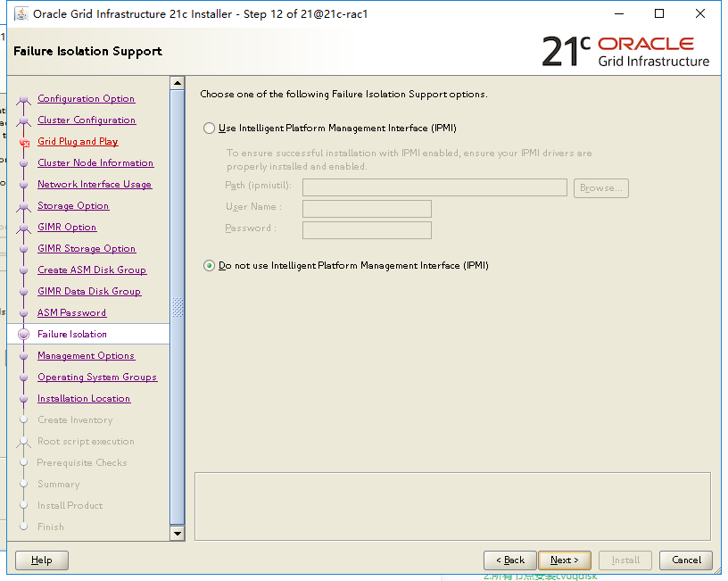Open GIMR Data Disk Group step
Image resolution: width=728 pixels, height=581 pixels.
[89, 291]
